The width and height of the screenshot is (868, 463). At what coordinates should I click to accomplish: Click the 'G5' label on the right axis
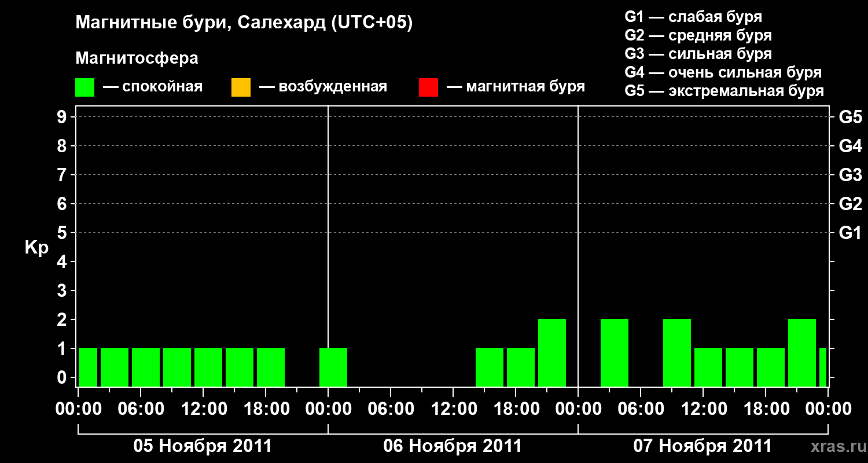point(850,117)
